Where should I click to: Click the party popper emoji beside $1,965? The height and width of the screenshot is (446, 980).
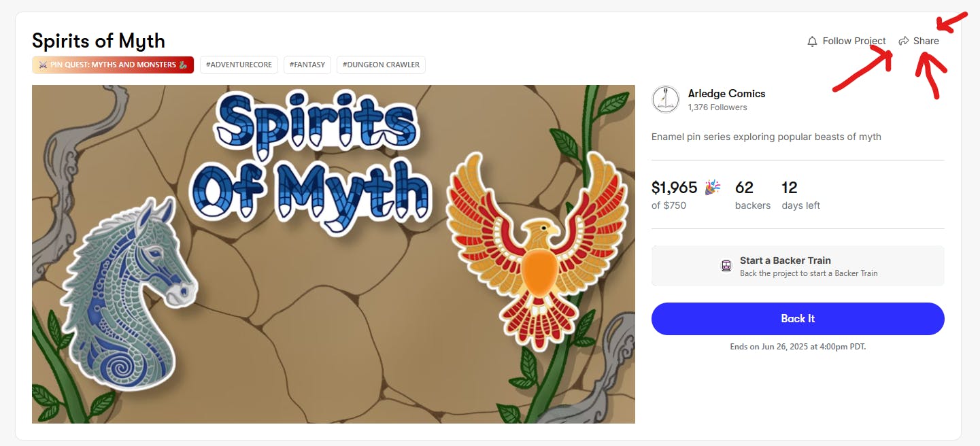(x=712, y=187)
